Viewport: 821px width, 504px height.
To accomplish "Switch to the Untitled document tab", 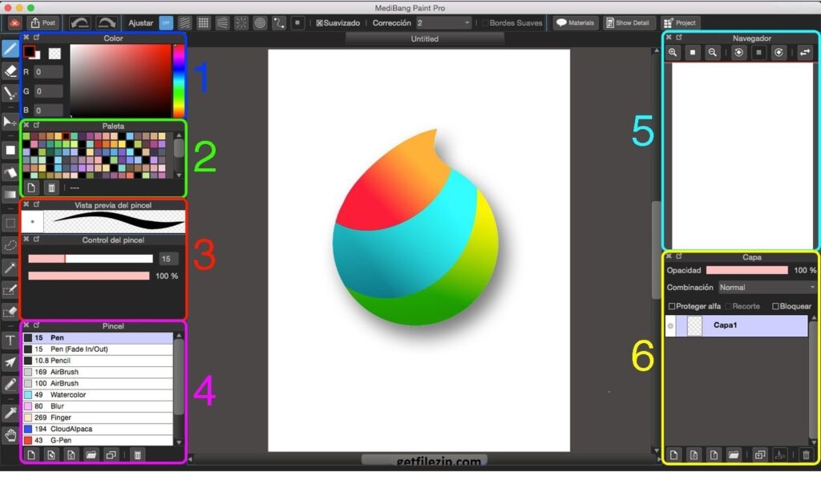I will click(x=425, y=38).
